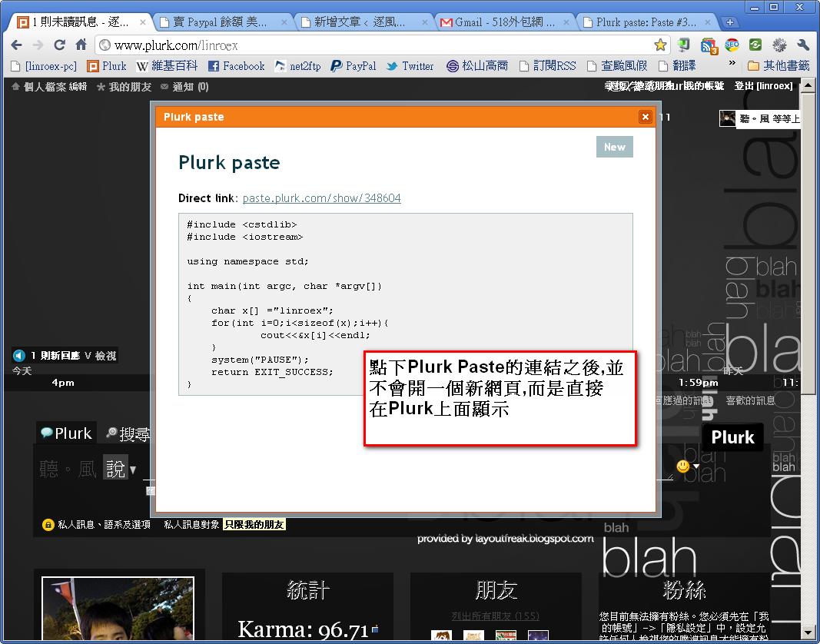Open the gear extension icon in toolbar
This screenshot has height=644, width=820.
[x=779, y=45]
